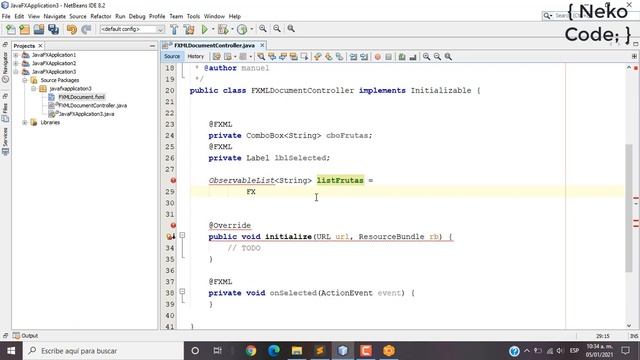640x360 pixels.
Task: Click the Shift Line Right icon
Action: (x=364, y=57)
